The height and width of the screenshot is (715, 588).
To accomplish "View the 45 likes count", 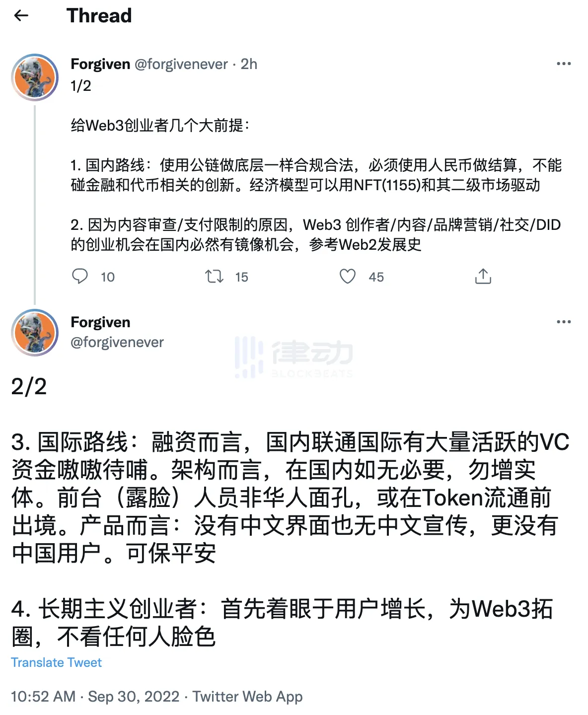I will tap(376, 277).
